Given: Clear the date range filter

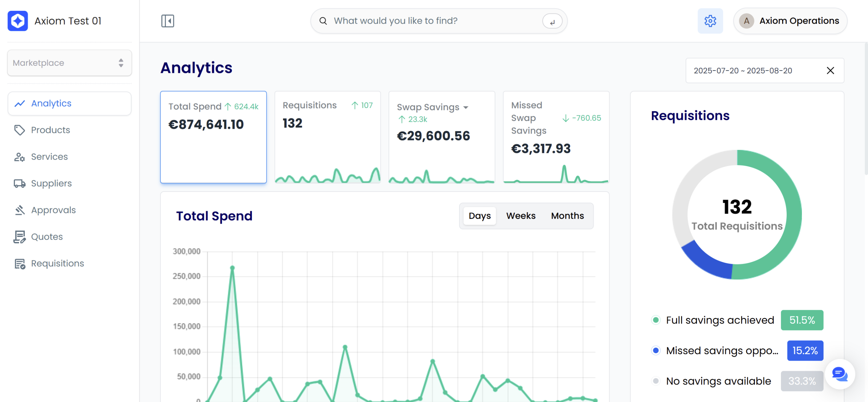Looking at the screenshot, I should [830, 71].
